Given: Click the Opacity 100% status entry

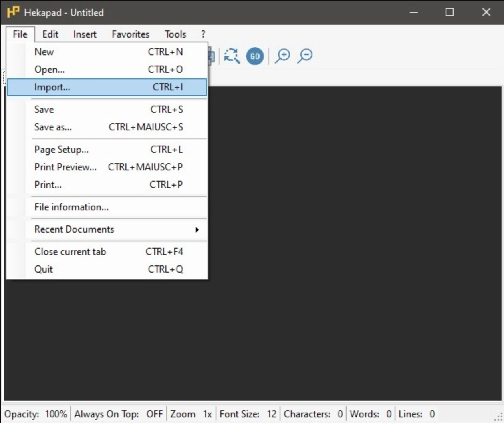Looking at the screenshot, I should coord(36,414).
